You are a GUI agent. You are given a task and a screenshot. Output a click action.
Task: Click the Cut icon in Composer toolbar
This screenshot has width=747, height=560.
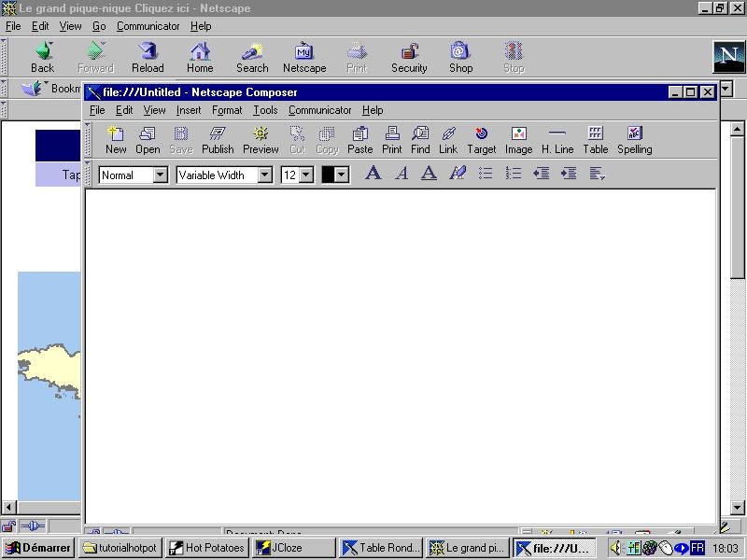coord(297,141)
